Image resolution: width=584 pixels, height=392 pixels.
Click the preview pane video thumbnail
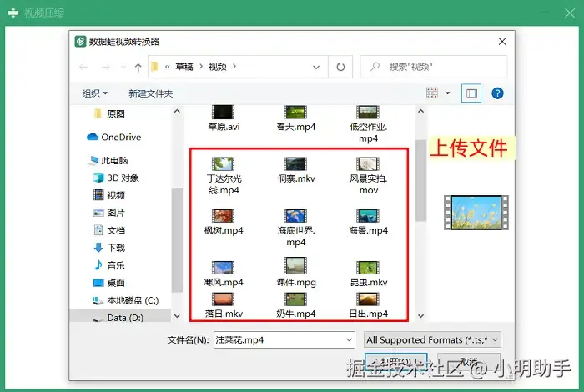pyautogui.click(x=476, y=213)
